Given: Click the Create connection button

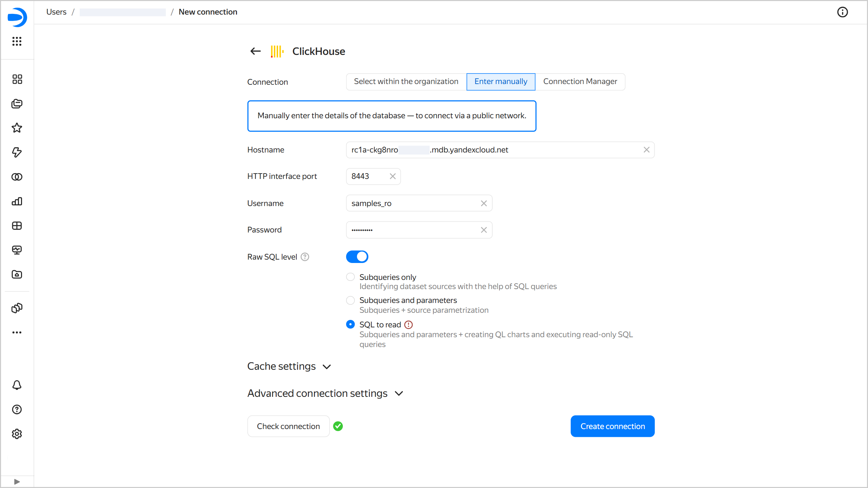Looking at the screenshot, I should 613,426.
